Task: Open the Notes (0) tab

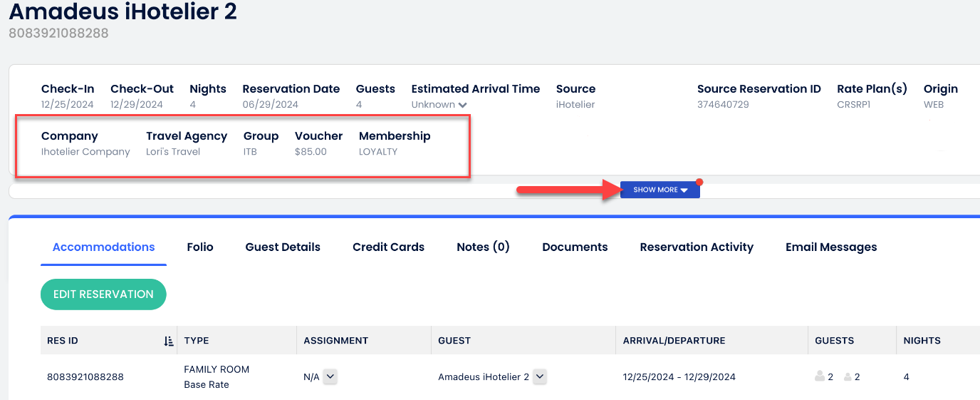Action: coord(483,247)
